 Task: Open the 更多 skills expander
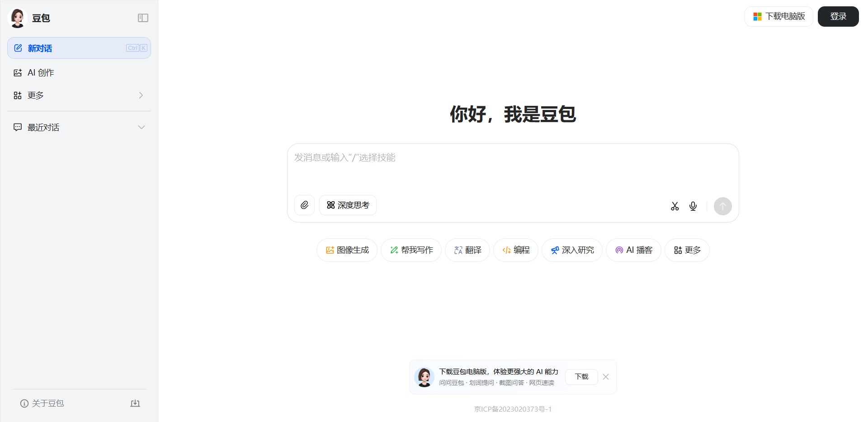click(x=687, y=250)
